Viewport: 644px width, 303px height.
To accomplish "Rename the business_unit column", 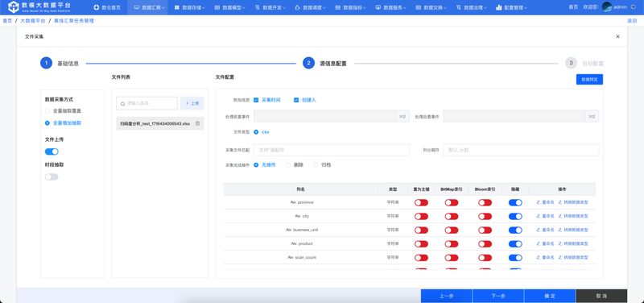I will (x=546, y=230).
